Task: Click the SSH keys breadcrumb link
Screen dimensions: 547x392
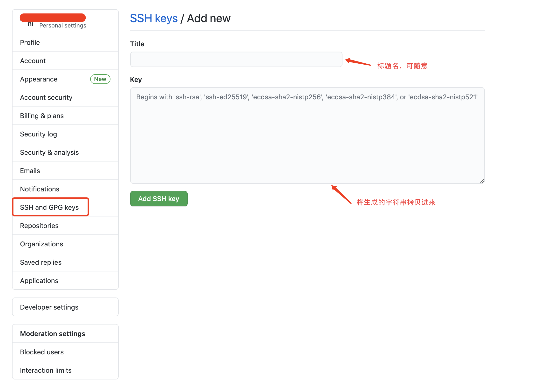Action: pyautogui.click(x=154, y=18)
